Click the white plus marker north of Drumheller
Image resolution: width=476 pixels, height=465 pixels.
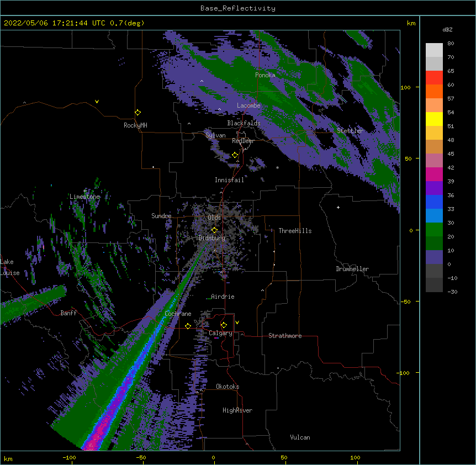pyautogui.click(x=338, y=207)
